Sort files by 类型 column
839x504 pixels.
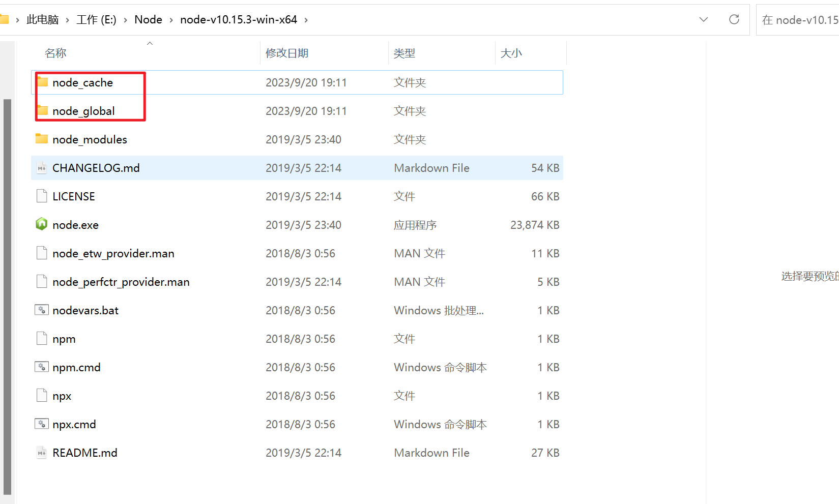404,53
